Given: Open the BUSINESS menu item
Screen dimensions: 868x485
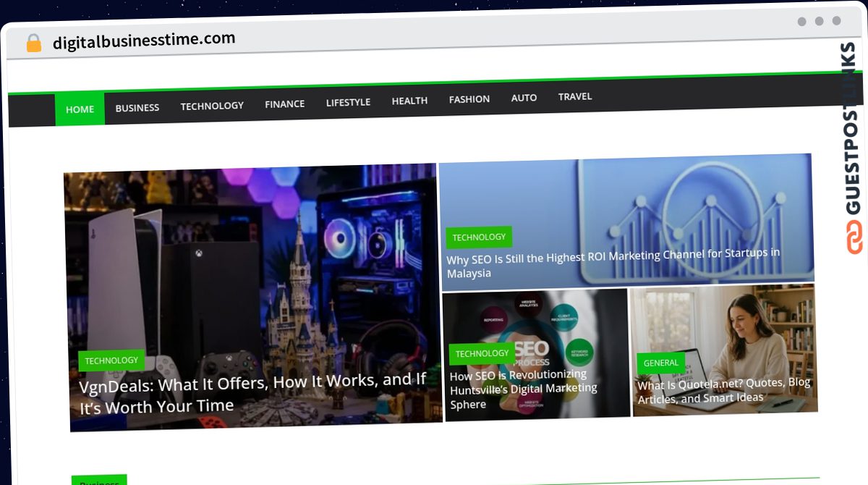Looking at the screenshot, I should pos(137,107).
